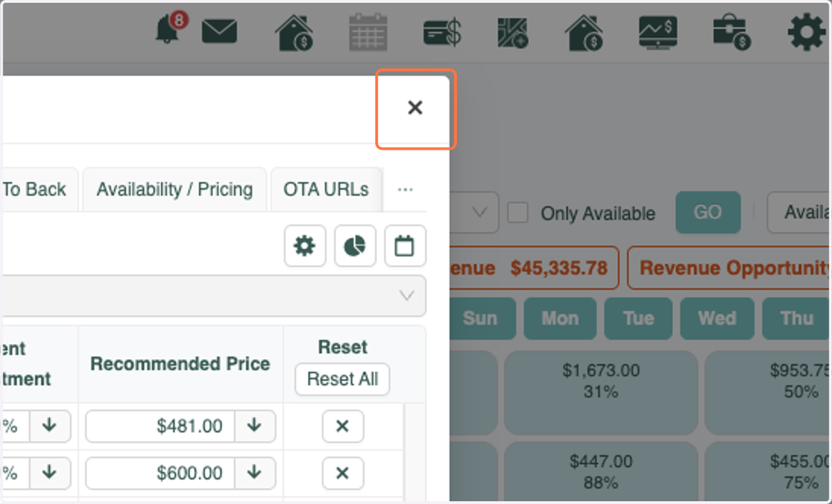Screen dimensions: 832x504
Task: Open the pie chart button
Action: [354, 245]
